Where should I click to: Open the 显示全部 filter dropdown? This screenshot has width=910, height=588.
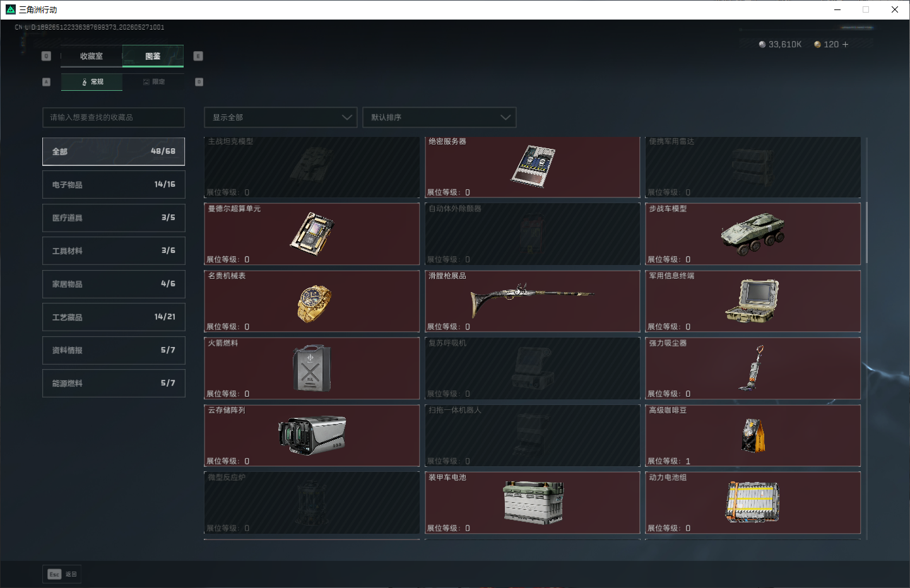(x=281, y=117)
